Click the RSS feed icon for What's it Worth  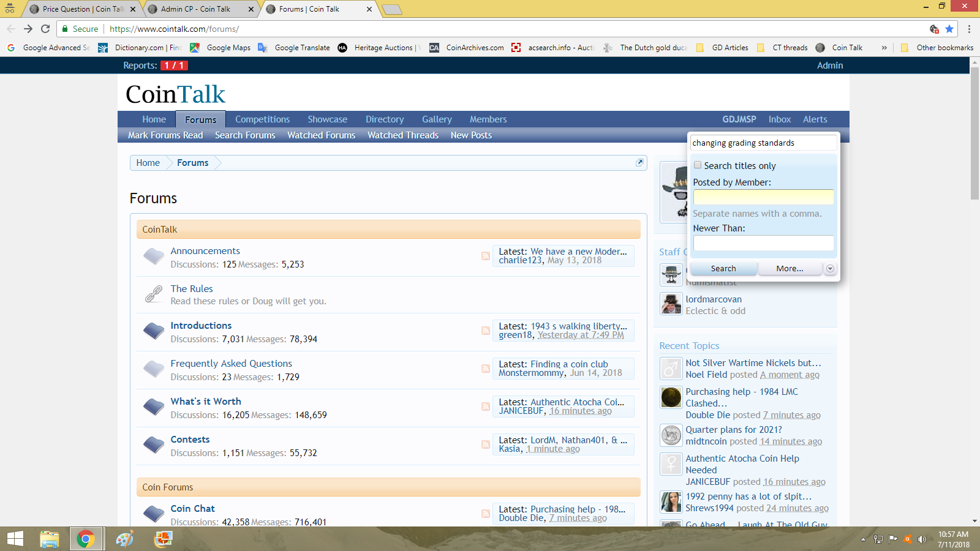coord(485,407)
